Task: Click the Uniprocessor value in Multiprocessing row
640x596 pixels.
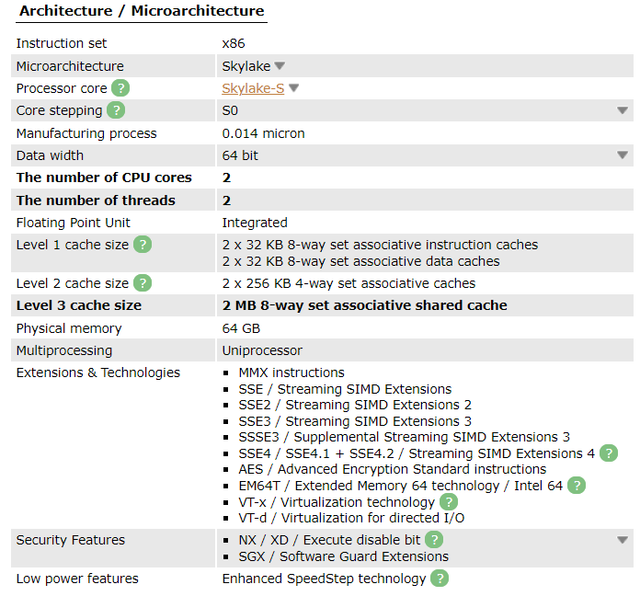Action: pyautogui.click(x=262, y=350)
